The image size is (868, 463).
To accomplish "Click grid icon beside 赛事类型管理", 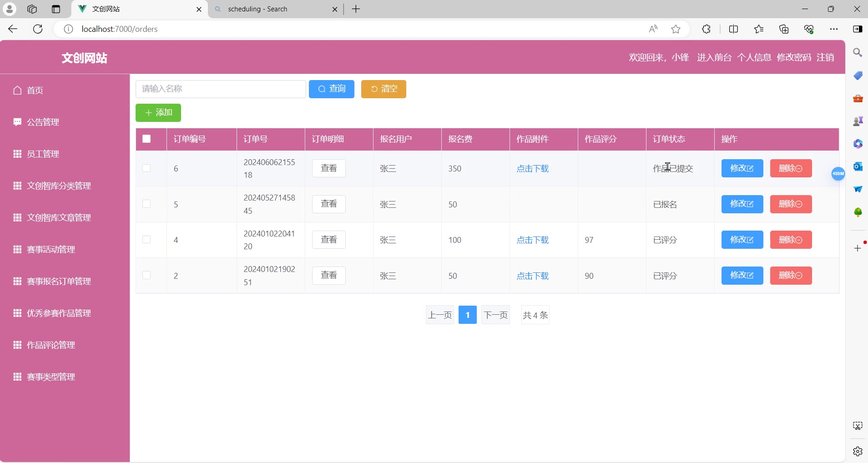I will [17, 377].
